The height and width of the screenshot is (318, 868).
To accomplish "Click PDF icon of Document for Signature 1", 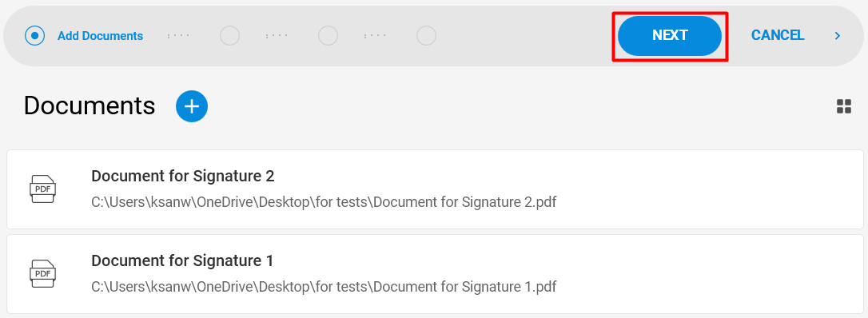I will click(42, 273).
